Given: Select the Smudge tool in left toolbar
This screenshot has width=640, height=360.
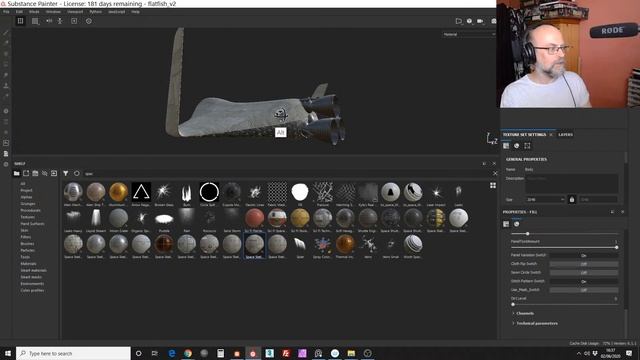Looking at the screenshot, I should coord(6,75).
